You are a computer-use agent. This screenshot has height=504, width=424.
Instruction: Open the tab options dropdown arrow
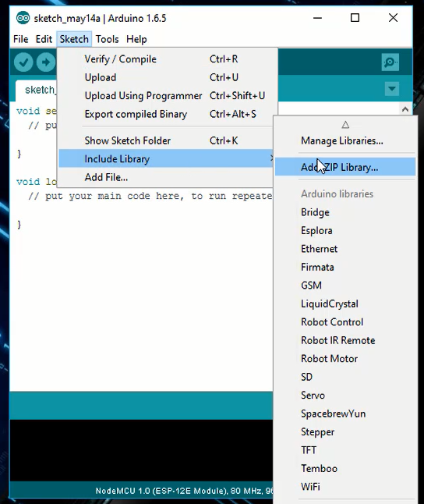(x=392, y=89)
